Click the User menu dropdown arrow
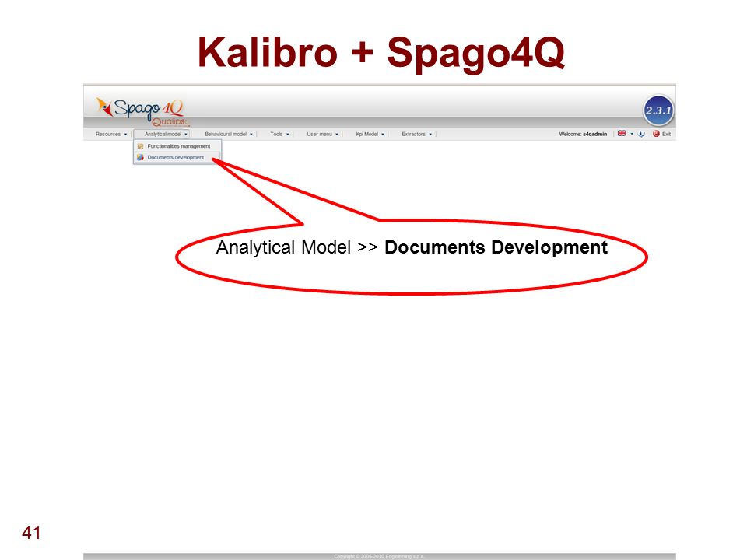 pos(337,135)
